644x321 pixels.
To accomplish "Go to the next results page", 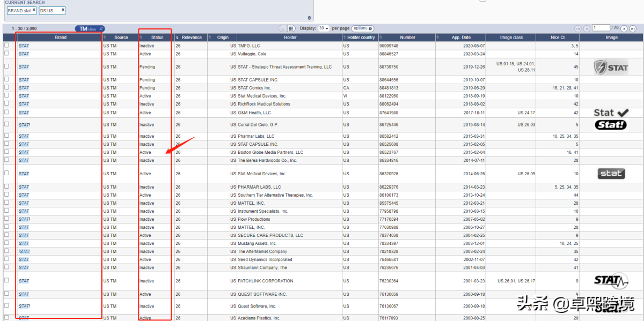I will point(624,28).
